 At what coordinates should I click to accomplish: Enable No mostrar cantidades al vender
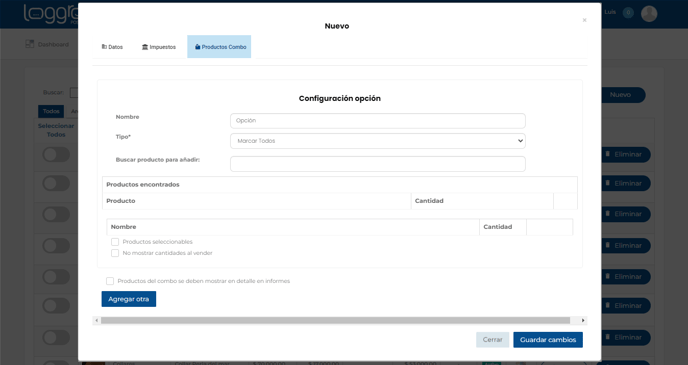pos(115,253)
